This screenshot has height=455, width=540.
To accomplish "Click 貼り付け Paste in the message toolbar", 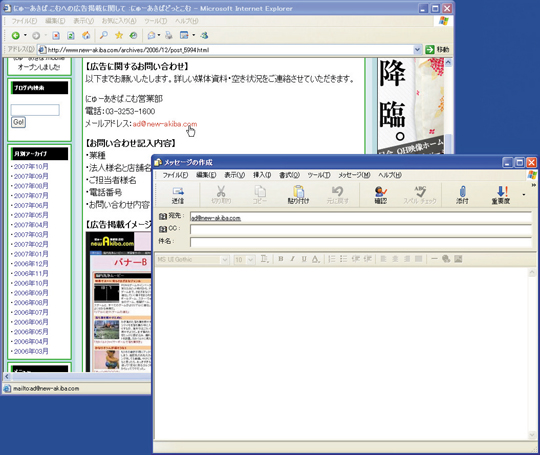I will click(x=298, y=195).
